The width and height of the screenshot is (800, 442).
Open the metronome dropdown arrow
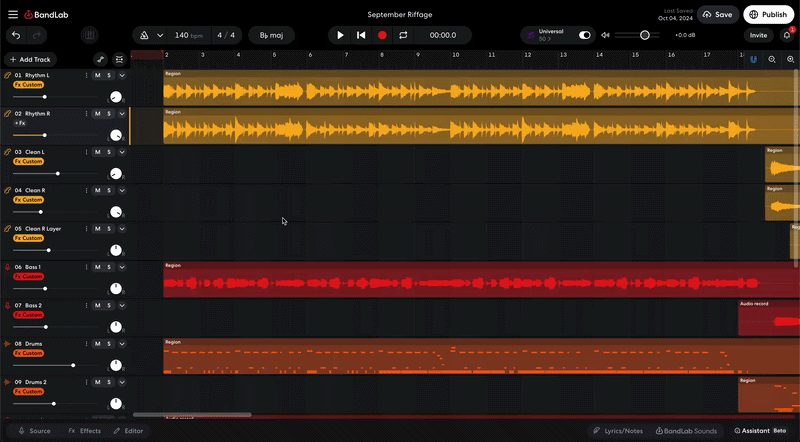pyautogui.click(x=160, y=35)
